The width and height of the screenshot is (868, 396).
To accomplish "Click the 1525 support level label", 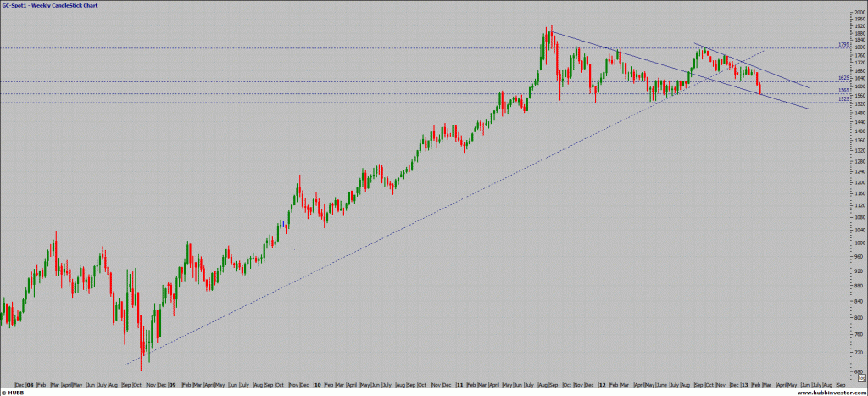I will (843, 99).
